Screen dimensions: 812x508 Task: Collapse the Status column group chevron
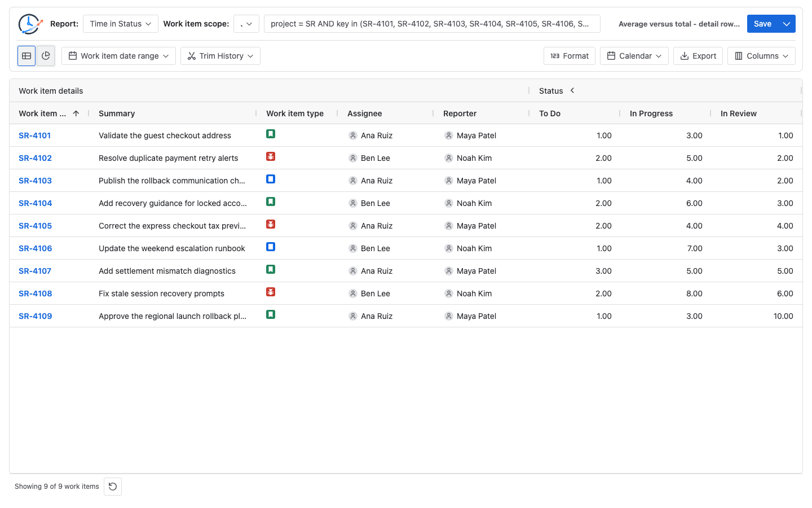click(572, 90)
